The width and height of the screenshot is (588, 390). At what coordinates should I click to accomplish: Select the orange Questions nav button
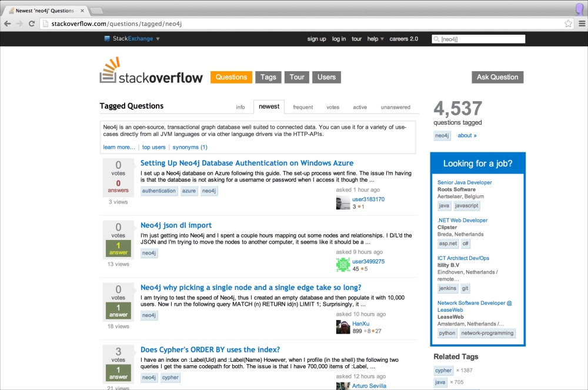pyautogui.click(x=231, y=77)
